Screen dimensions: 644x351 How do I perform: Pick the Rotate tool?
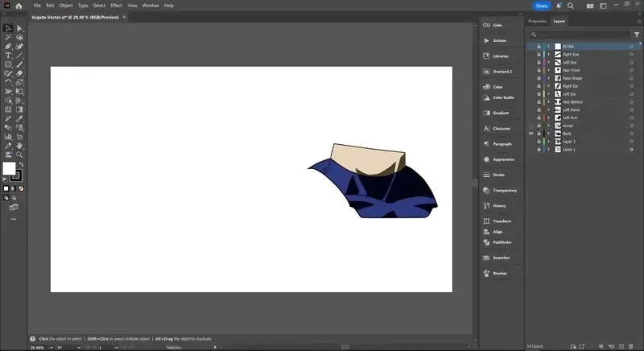tap(8, 82)
